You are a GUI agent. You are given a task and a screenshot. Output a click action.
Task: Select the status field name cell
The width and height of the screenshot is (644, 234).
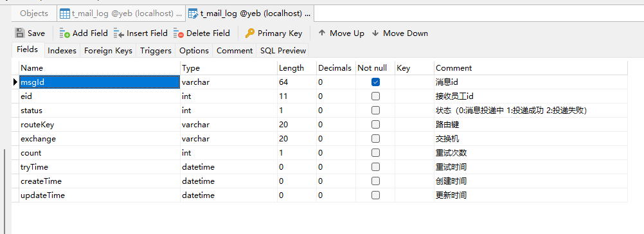coord(100,111)
